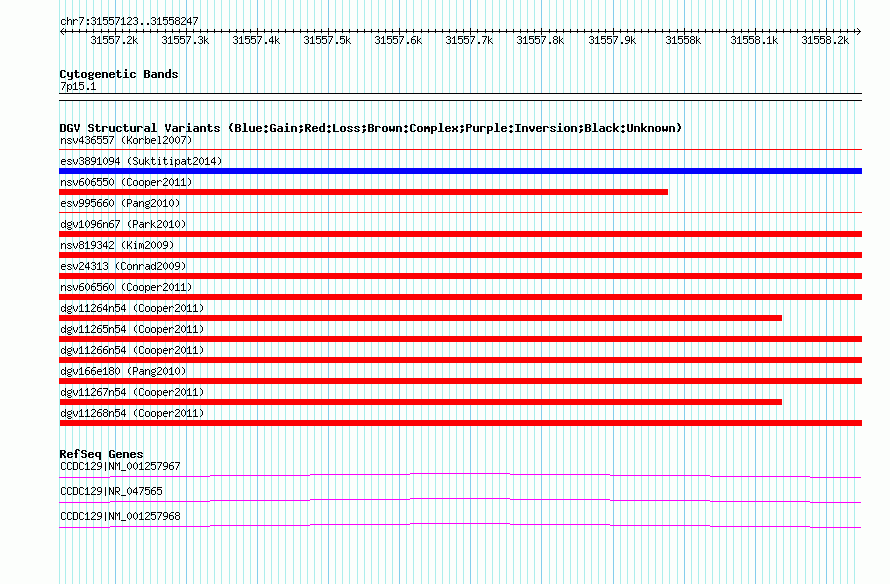The image size is (890, 584).
Task: Open the nsv819342 (Kim2009) variant
Action: coord(117,245)
